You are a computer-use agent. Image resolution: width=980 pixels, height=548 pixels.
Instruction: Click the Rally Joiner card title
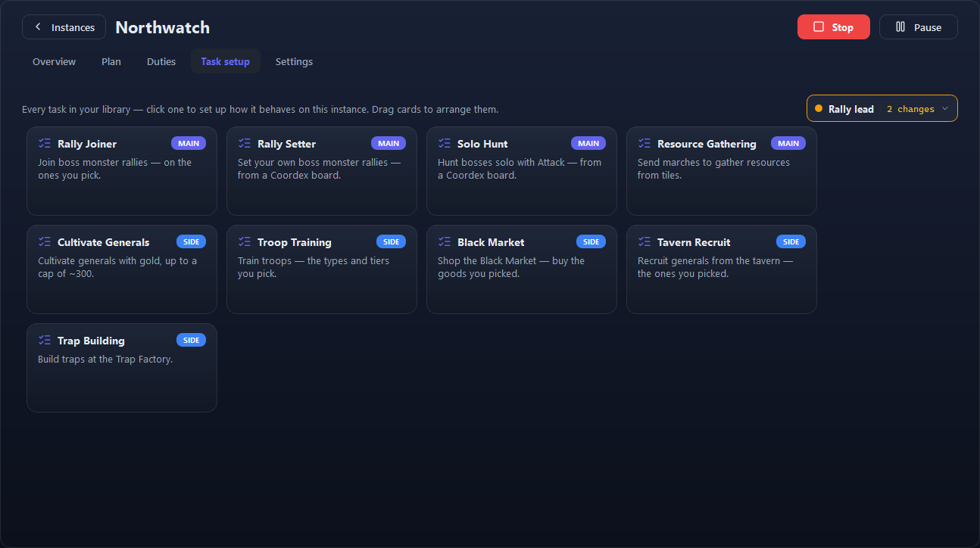[87, 144]
